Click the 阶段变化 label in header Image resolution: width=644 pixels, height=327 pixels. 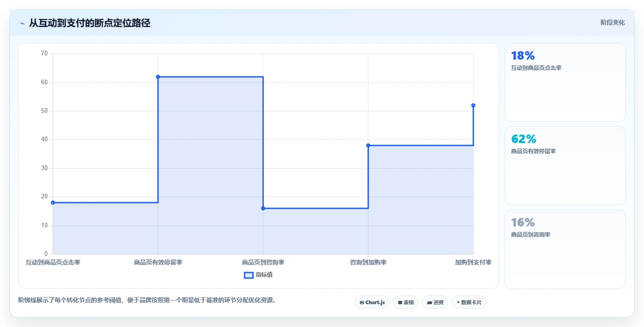pos(613,22)
